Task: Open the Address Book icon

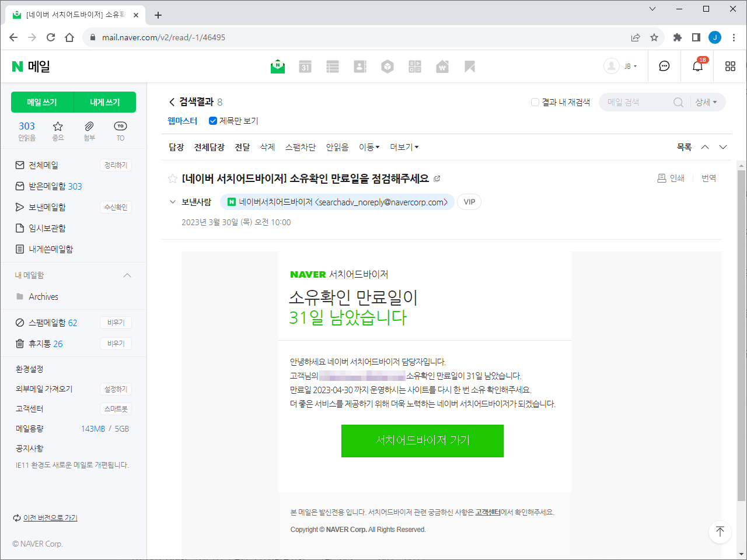Action: pos(360,66)
